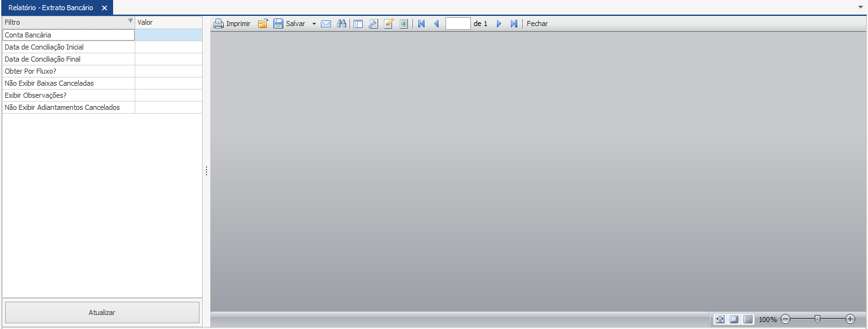This screenshot has width=868, height=329.
Task: Go to first page of report
Action: pos(421,23)
